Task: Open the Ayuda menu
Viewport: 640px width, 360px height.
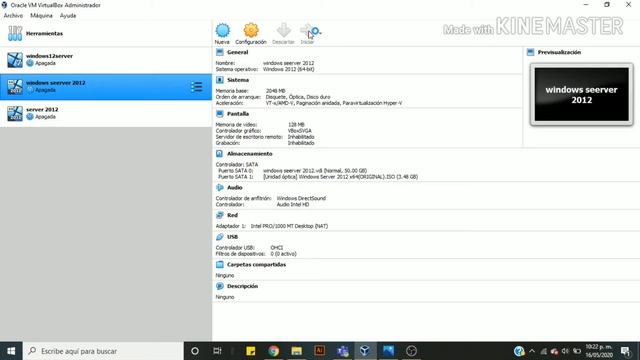Action: tap(68, 16)
